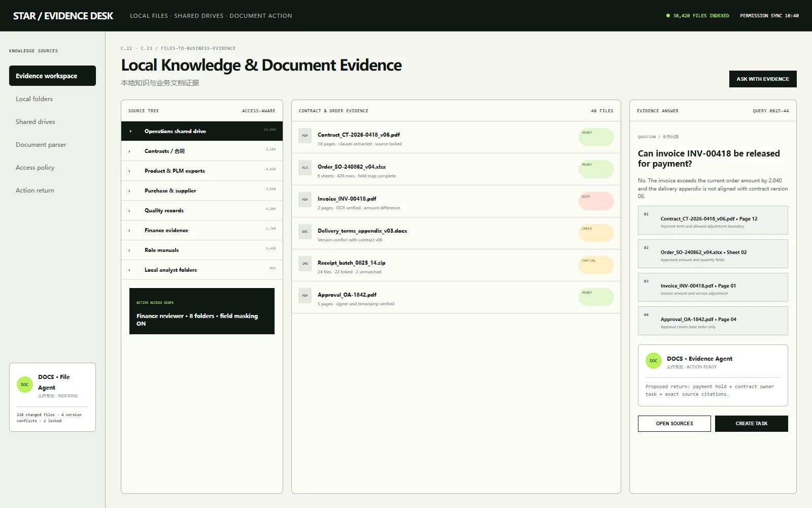Click the Ask With Evidence button
This screenshot has width=812, height=508.
[763, 79]
